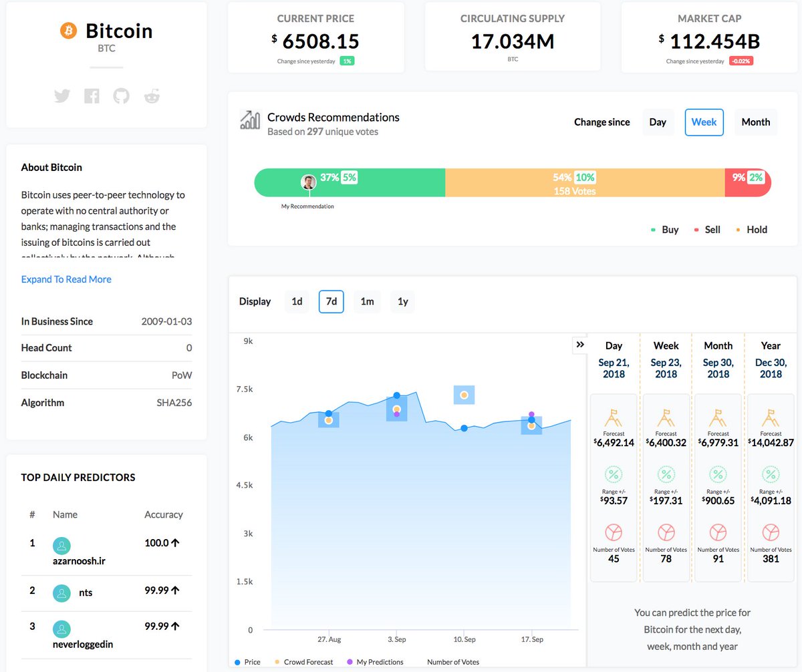Click the Day column range percent icon

(614, 475)
